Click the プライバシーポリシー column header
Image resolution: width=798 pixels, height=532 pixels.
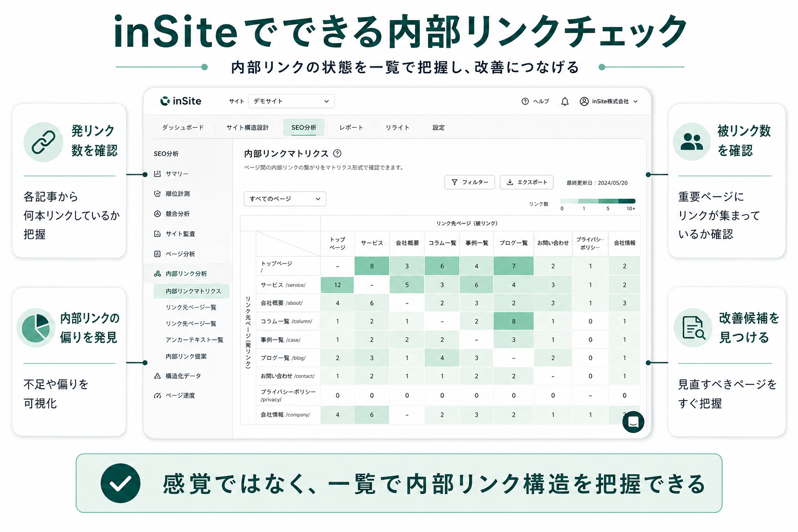tap(590, 243)
